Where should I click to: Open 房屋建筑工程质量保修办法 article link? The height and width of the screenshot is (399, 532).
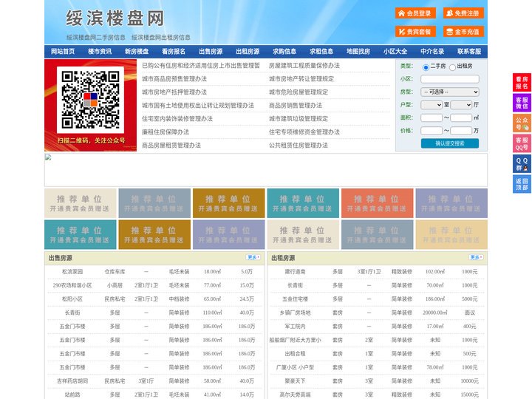304,66
